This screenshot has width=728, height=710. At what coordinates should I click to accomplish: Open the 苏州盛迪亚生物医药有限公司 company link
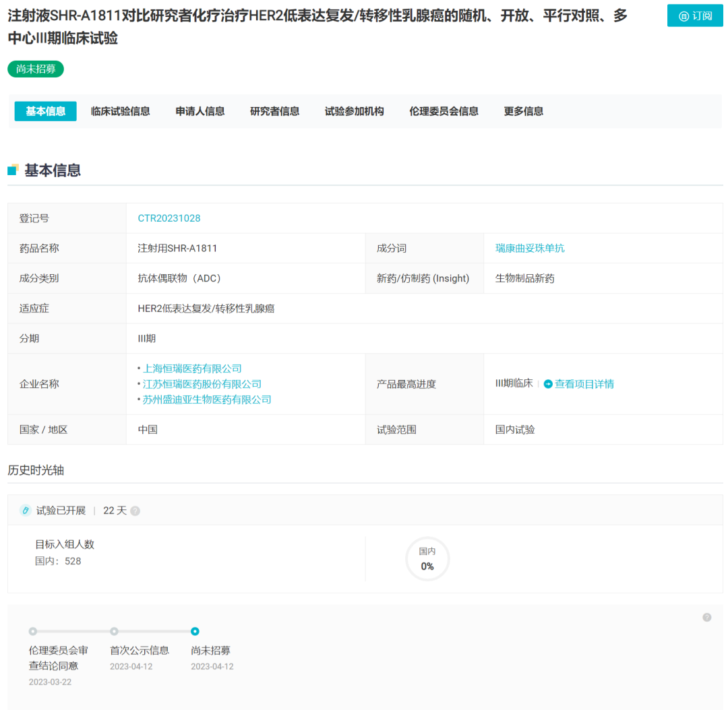[x=207, y=399]
